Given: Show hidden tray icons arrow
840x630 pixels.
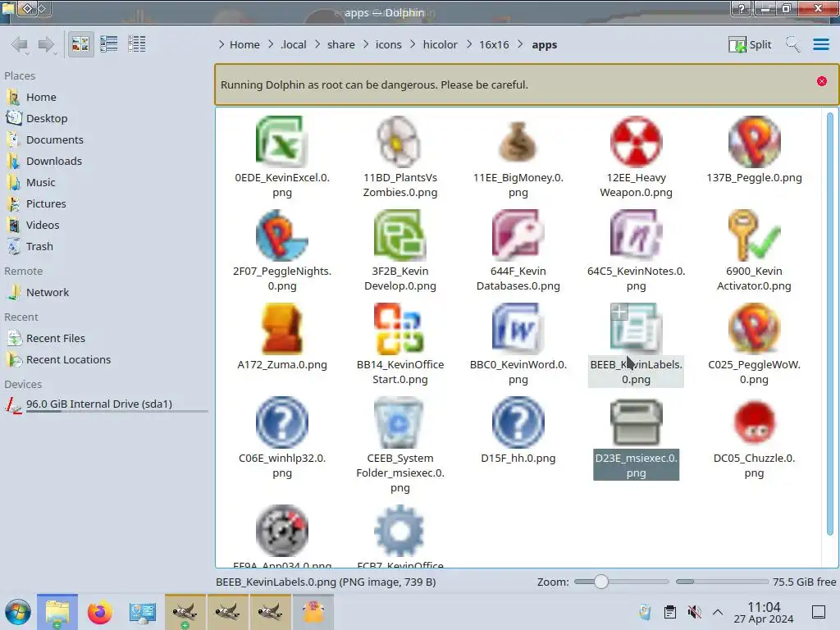Looking at the screenshot, I should click(718, 612).
